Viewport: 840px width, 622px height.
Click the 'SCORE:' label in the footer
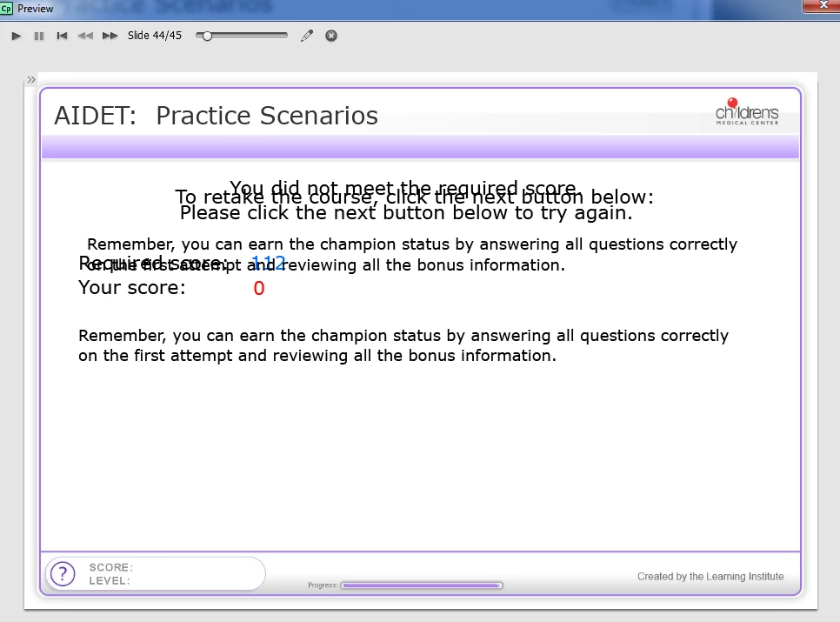click(111, 567)
